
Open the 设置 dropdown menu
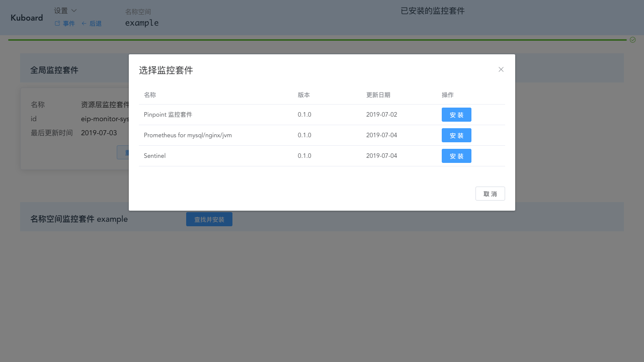(x=60, y=10)
